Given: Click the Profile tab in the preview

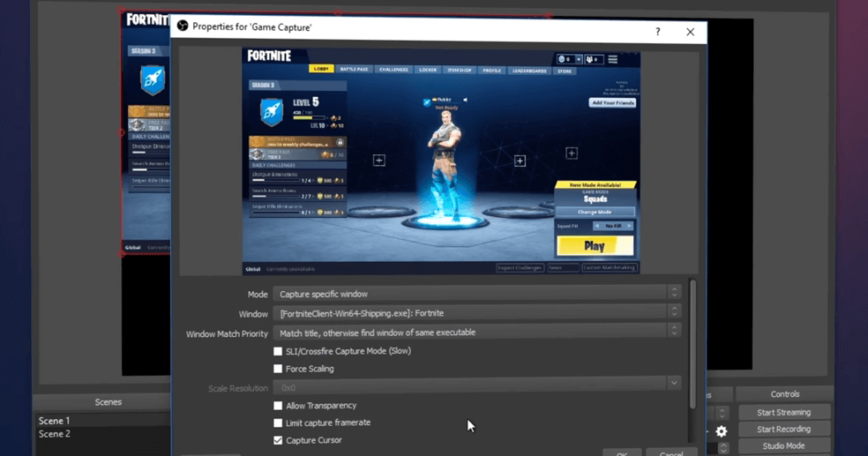Looking at the screenshot, I should pyautogui.click(x=491, y=71).
